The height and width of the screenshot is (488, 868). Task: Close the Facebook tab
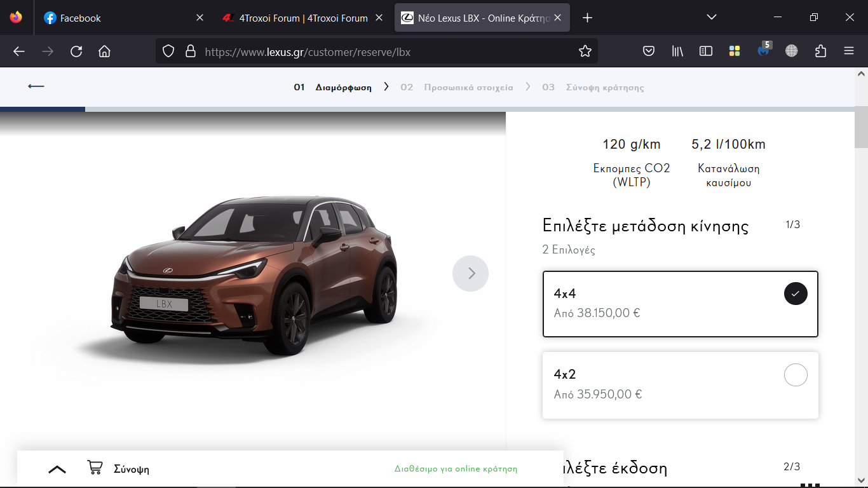click(200, 18)
